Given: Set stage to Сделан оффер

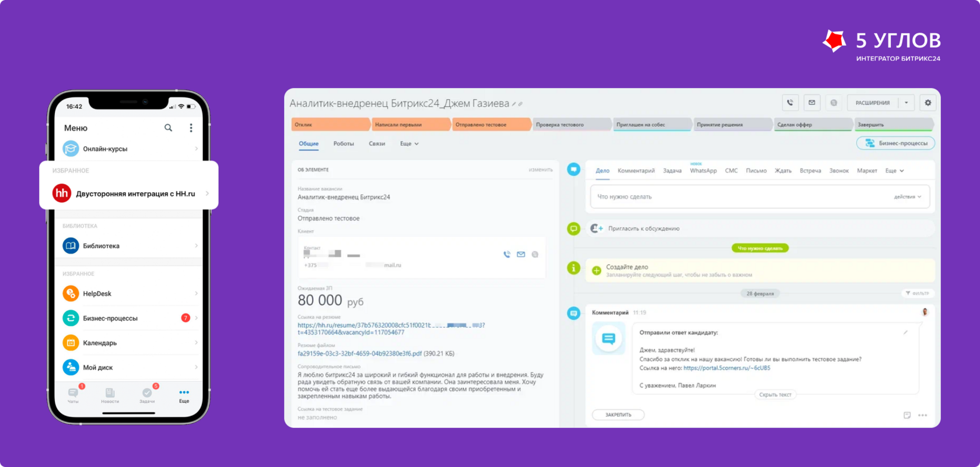Looking at the screenshot, I should [814, 124].
